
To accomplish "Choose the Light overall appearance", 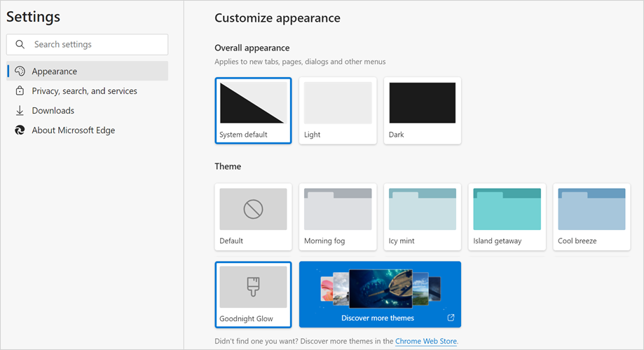I will click(338, 110).
